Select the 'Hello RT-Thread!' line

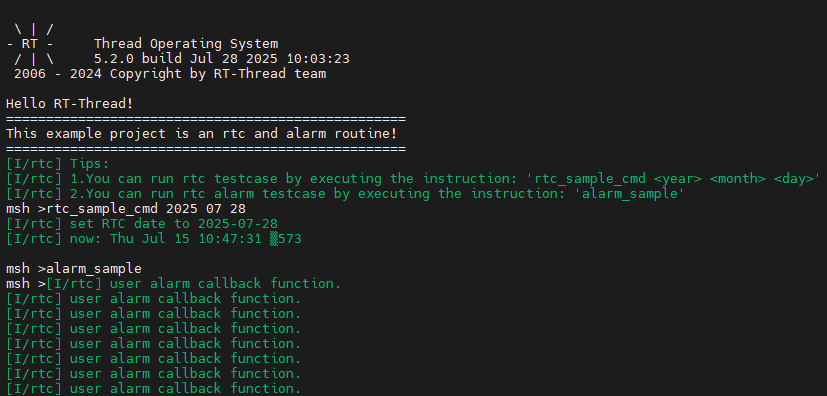pos(70,104)
